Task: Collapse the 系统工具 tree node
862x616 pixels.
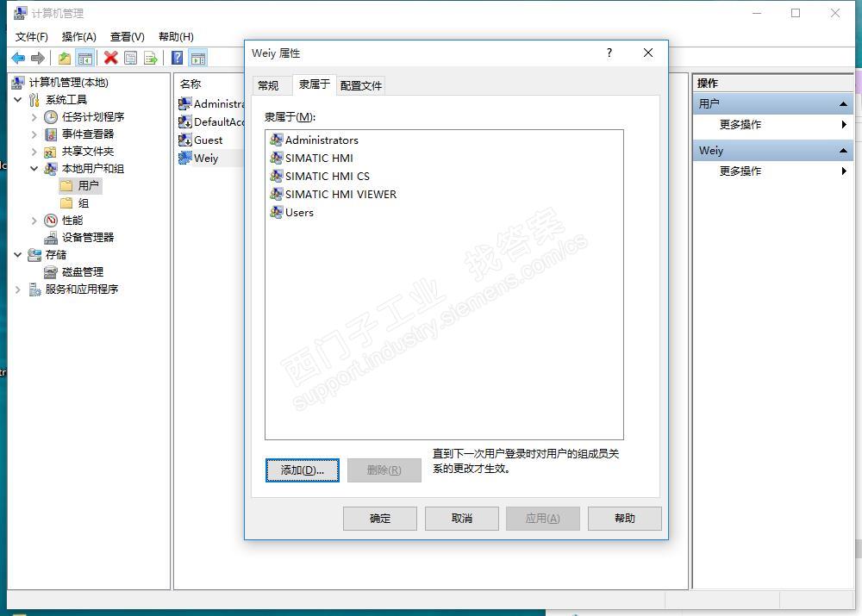Action: (17, 99)
